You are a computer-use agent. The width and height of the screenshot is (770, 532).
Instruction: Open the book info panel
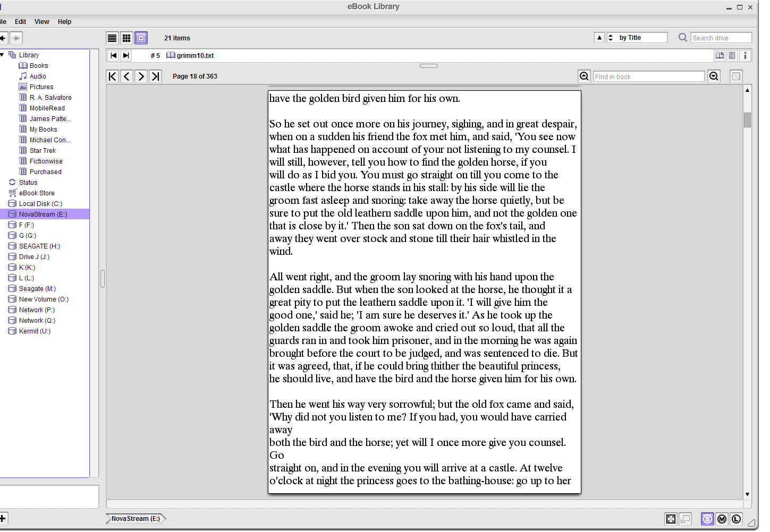tap(745, 55)
